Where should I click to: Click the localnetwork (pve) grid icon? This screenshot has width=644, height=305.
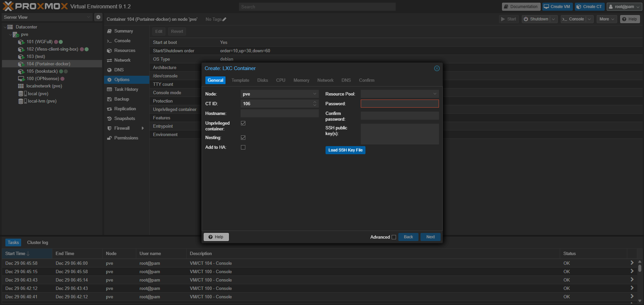tap(21, 86)
